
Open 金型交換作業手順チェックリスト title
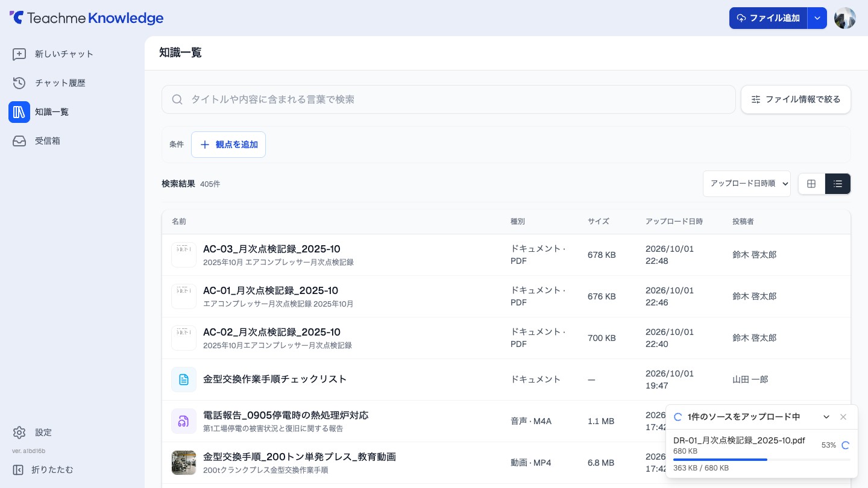tap(275, 379)
